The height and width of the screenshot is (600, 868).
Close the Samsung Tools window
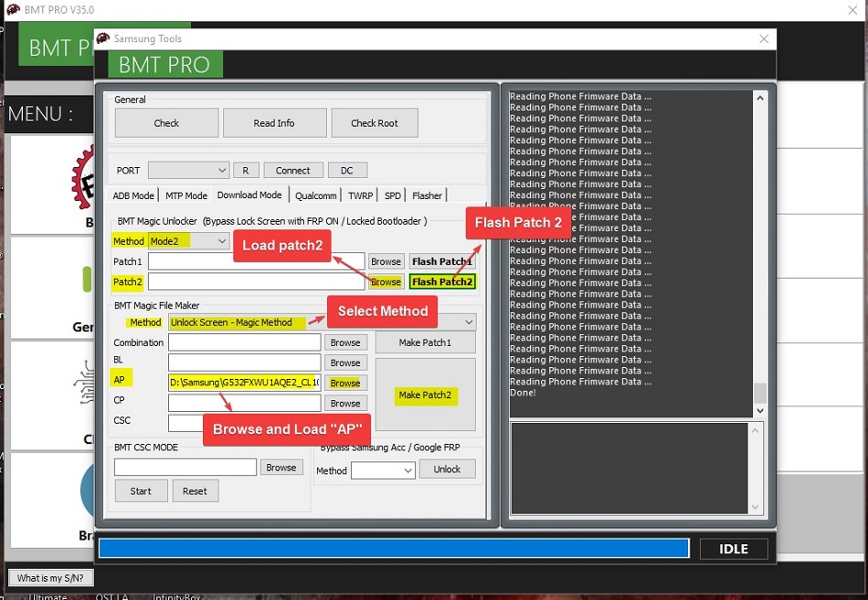[764, 38]
